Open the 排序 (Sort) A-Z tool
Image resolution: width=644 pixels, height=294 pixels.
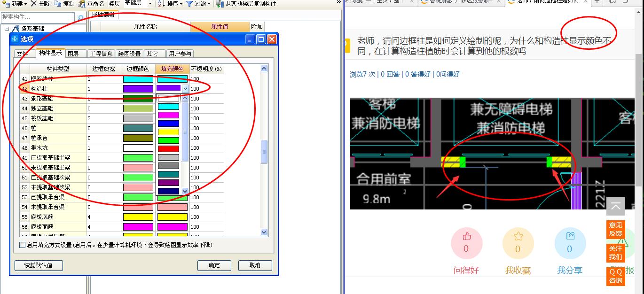(x=161, y=3)
